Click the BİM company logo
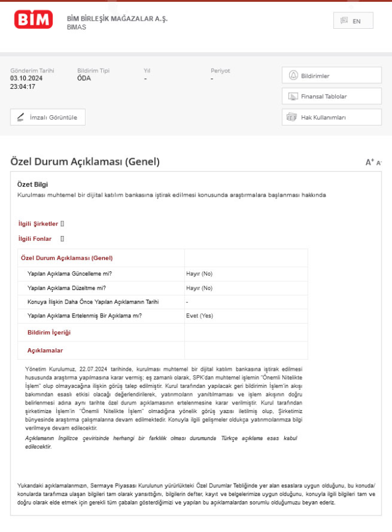The width and height of the screenshot is (392, 532). (33, 20)
